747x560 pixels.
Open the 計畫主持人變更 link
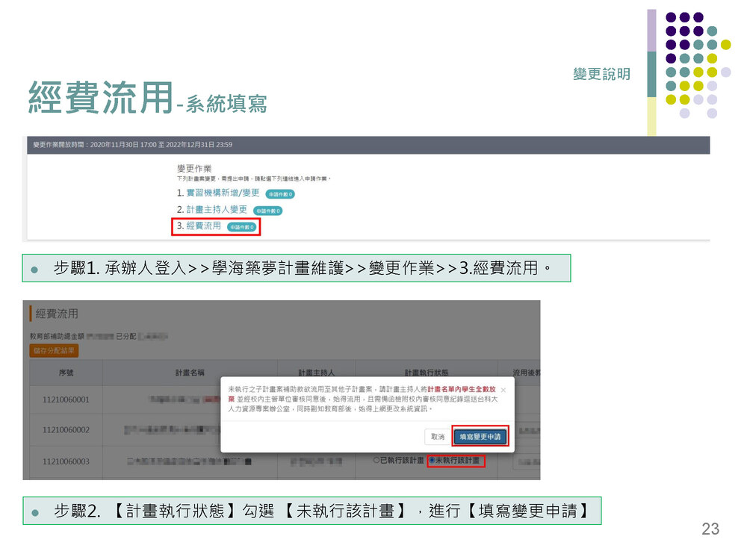[x=217, y=210]
